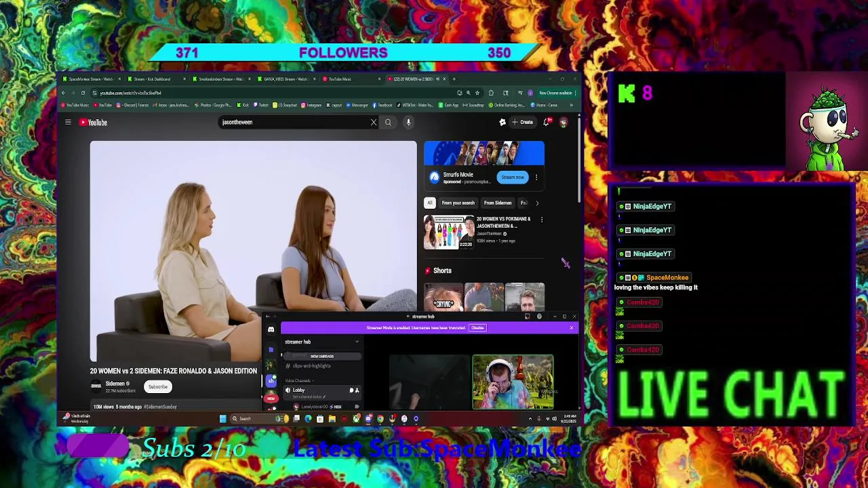Open YouTube account avatar menu
The height and width of the screenshot is (488, 868).
pos(564,122)
